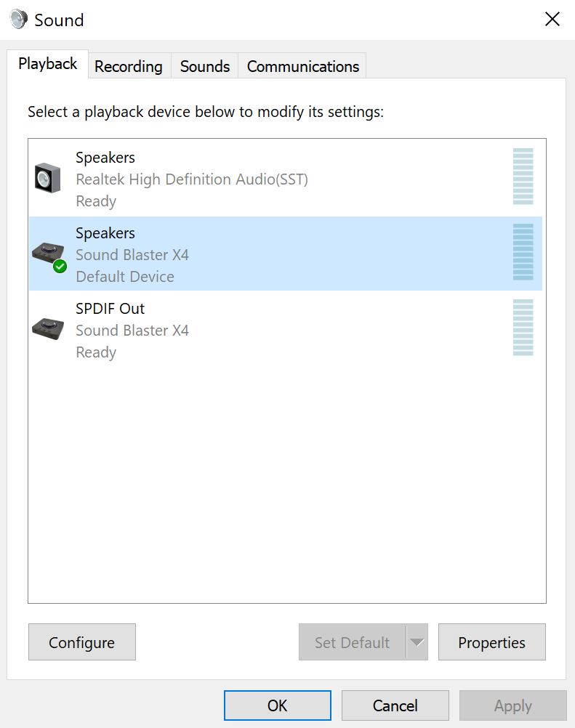575x728 pixels.
Task: Click the Configure button
Action: pos(81,642)
